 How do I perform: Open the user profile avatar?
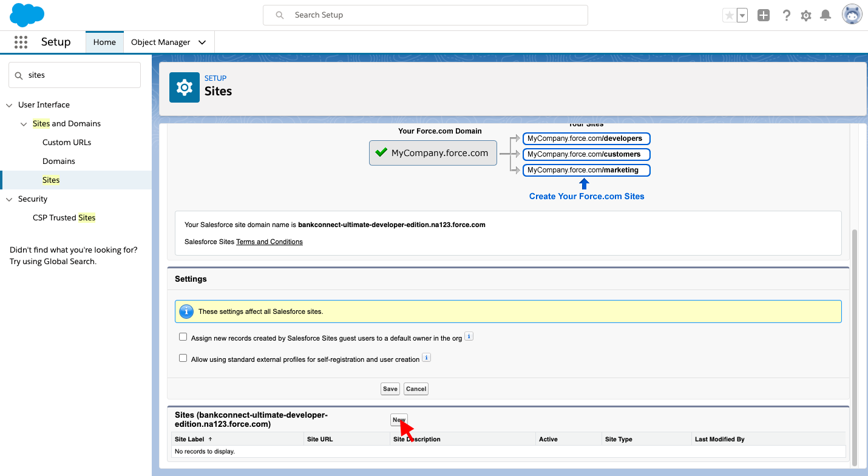coord(852,15)
